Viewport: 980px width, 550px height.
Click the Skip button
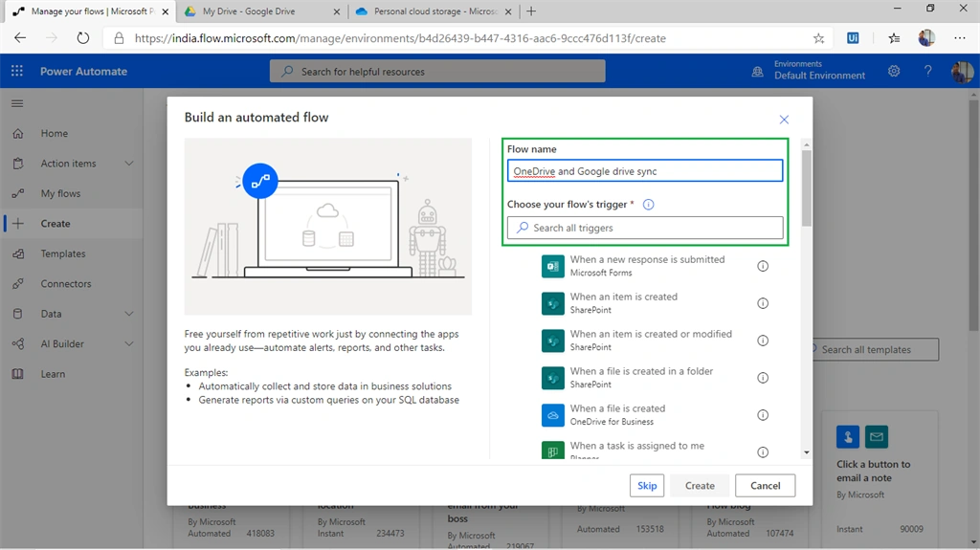[647, 486]
